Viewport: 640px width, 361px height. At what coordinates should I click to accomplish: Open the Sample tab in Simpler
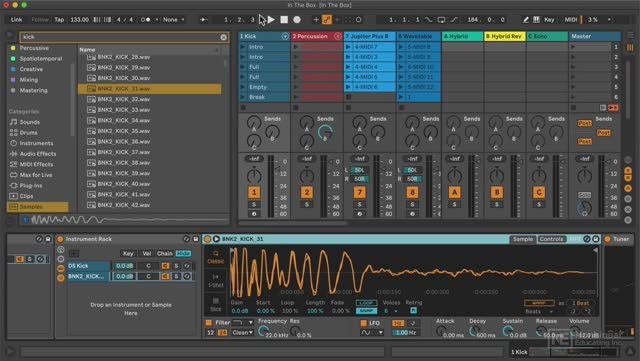click(x=523, y=239)
